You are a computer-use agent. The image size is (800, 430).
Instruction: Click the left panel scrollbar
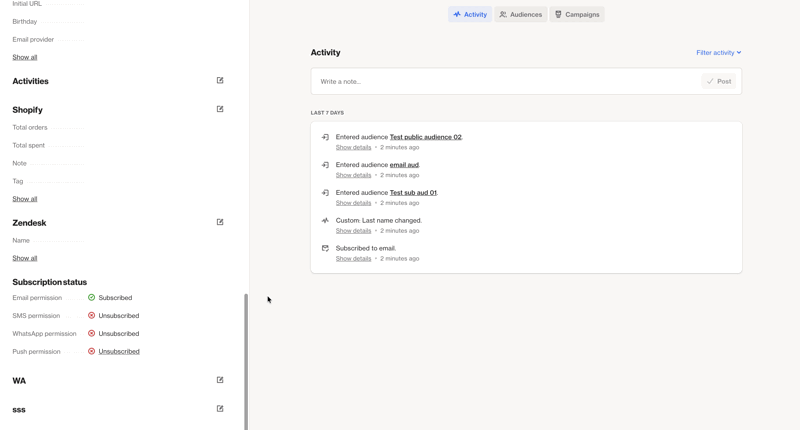(x=246, y=360)
